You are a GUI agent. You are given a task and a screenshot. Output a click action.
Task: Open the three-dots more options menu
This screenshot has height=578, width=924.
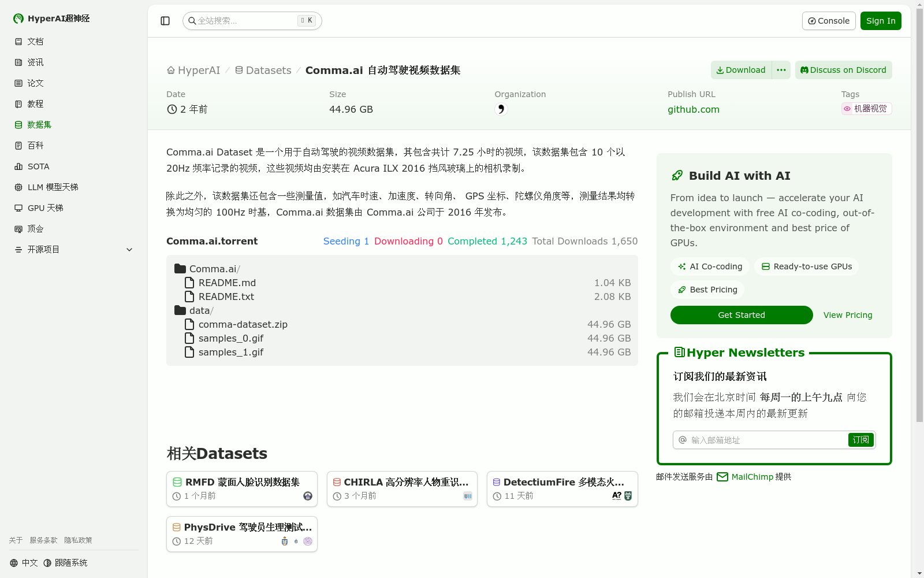[781, 70]
